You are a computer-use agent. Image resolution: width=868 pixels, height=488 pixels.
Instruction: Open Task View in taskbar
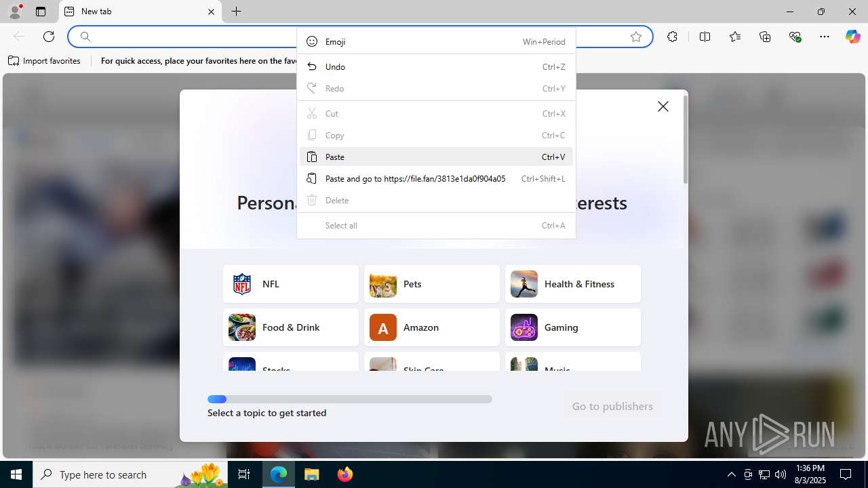click(x=245, y=474)
